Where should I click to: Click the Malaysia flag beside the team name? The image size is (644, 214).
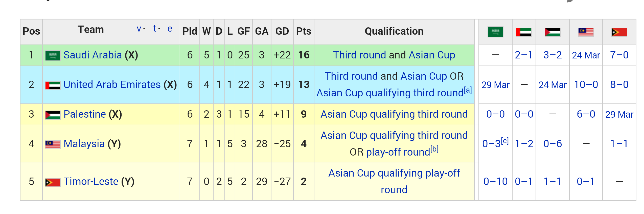click(x=53, y=144)
